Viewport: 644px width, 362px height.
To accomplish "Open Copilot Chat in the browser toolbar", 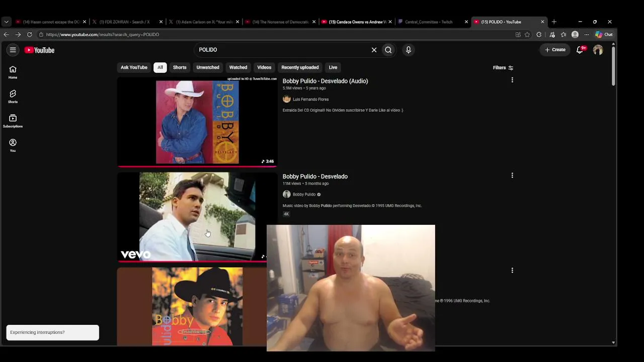I will point(604,35).
